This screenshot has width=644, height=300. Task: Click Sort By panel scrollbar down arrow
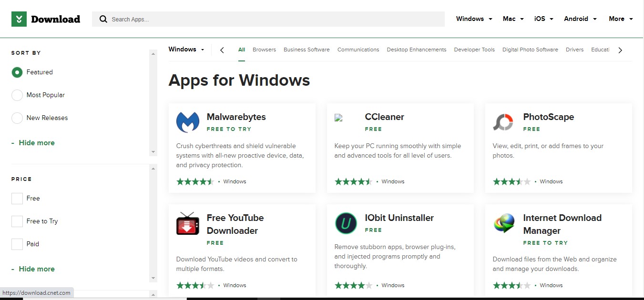pos(153,152)
